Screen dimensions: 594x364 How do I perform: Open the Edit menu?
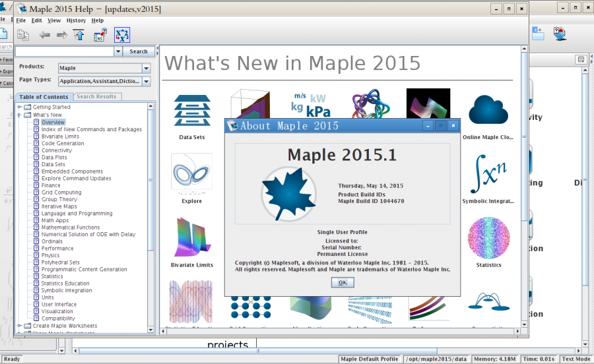pyautogui.click(x=36, y=20)
